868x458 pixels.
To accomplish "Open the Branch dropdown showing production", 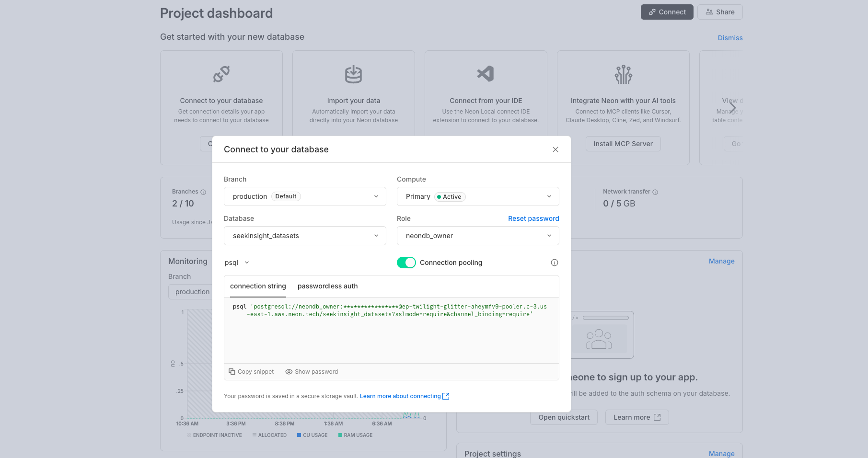I will (x=305, y=196).
